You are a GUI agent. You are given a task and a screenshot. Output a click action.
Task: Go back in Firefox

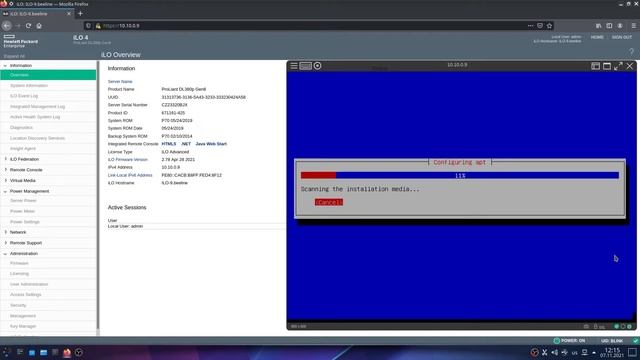[7, 25]
